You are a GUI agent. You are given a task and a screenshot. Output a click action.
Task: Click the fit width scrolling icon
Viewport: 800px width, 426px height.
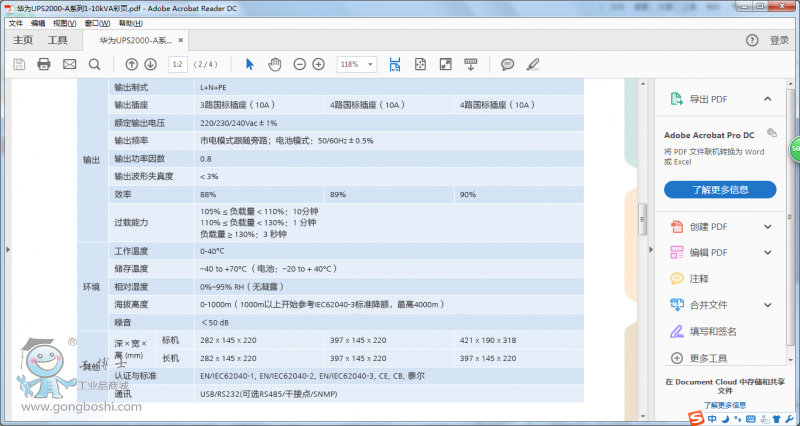pos(395,64)
